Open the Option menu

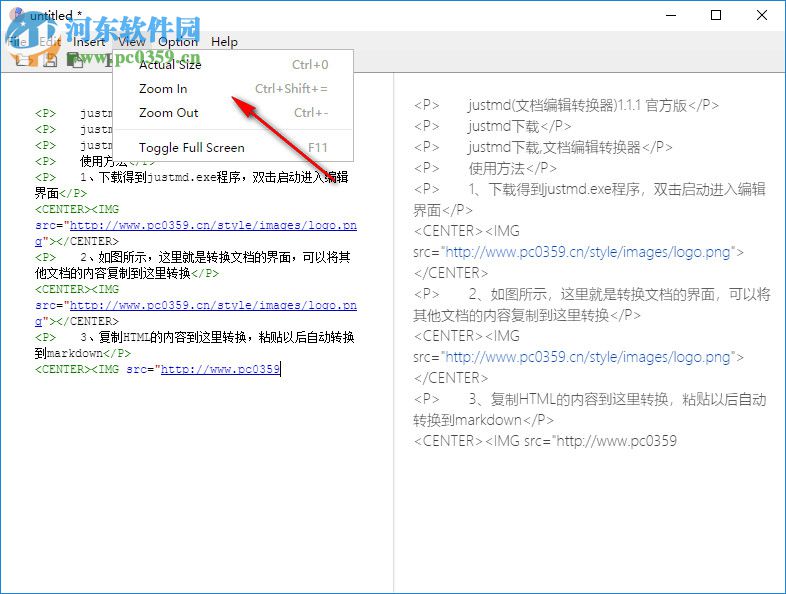pos(178,42)
